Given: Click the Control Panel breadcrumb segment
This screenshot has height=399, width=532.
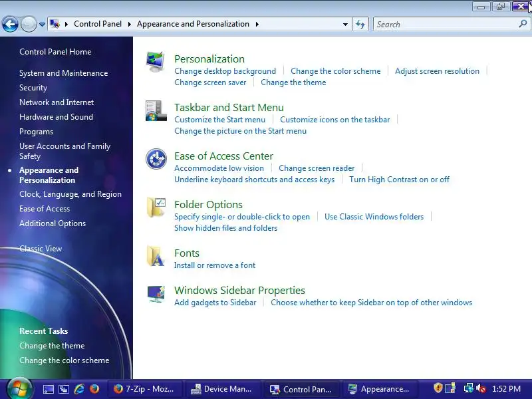Looking at the screenshot, I should click(x=98, y=24).
